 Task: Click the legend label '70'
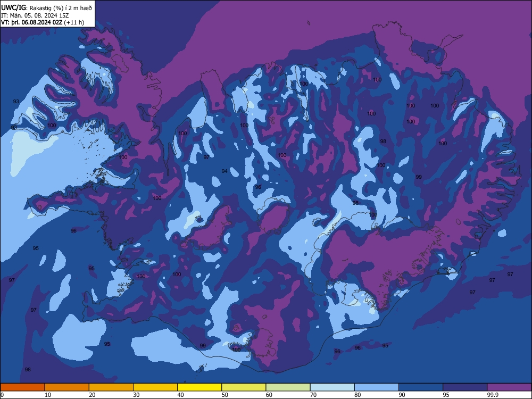coord(313,395)
